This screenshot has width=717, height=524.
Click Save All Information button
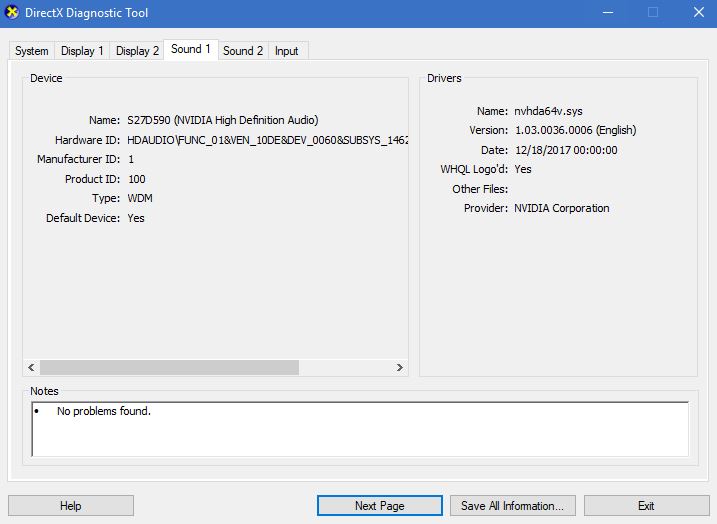[x=513, y=506]
